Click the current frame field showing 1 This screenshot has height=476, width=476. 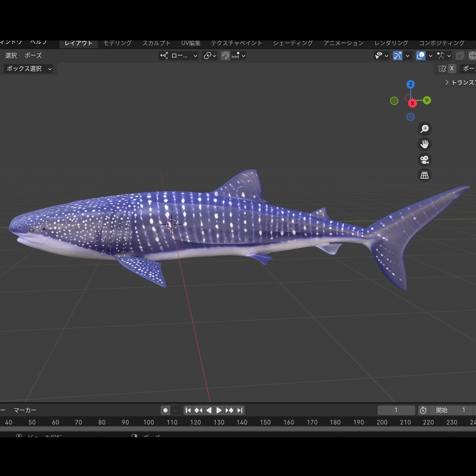[397, 410]
